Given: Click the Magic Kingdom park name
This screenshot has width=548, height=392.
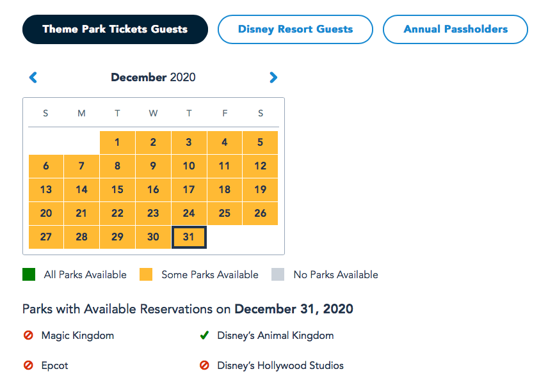Looking at the screenshot, I should point(77,335).
